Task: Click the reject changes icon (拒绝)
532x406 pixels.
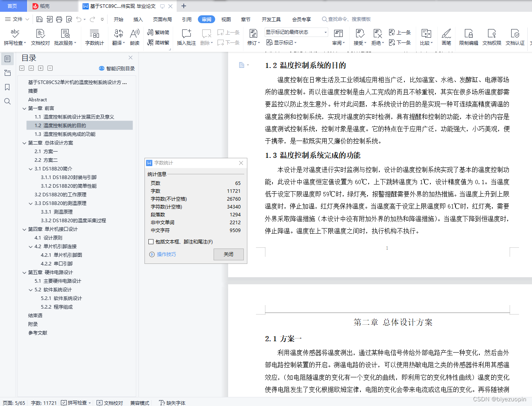Action: (377, 37)
